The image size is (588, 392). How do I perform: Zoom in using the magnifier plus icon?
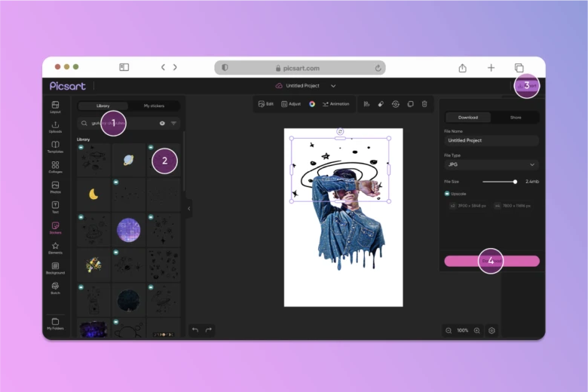(476, 330)
